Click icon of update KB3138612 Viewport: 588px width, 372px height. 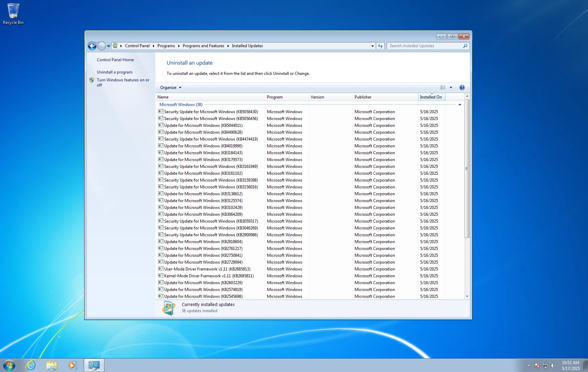point(161,194)
